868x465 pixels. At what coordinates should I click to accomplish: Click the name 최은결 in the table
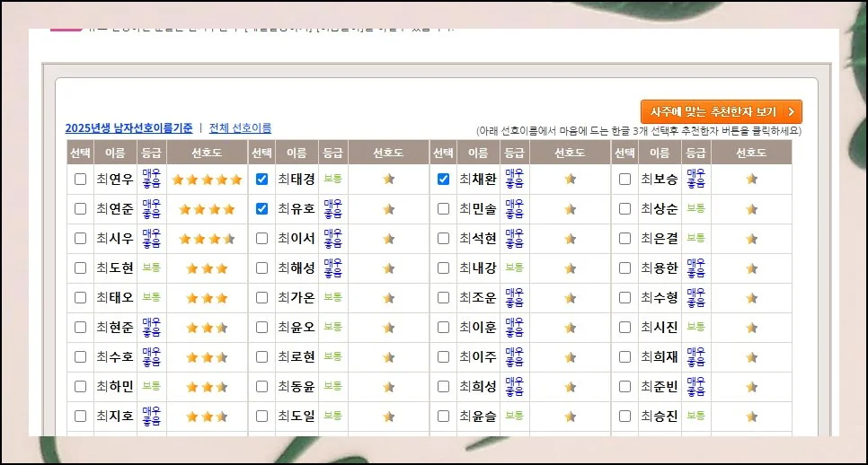pos(659,239)
